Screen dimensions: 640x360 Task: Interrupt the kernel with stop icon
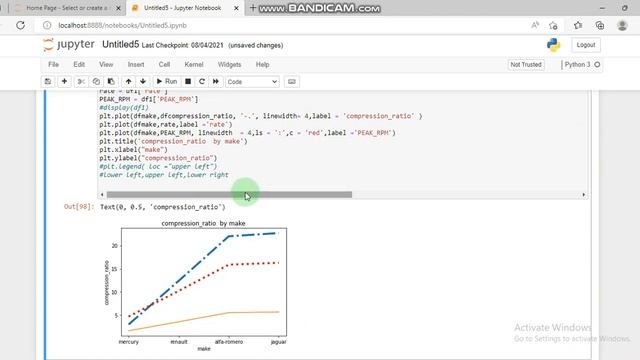point(188,82)
